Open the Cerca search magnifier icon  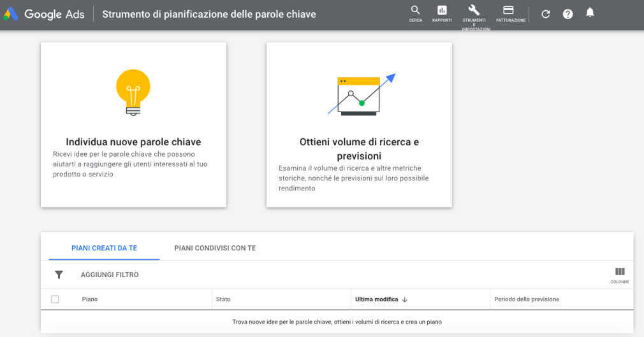(x=415, y=10)
